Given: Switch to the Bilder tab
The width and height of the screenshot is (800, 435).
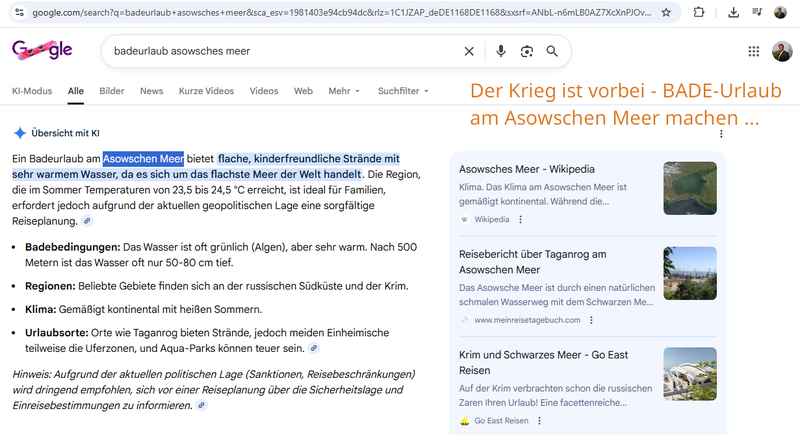Looking at the screenshot, I should pyautogui.click(x=112, y=91).
